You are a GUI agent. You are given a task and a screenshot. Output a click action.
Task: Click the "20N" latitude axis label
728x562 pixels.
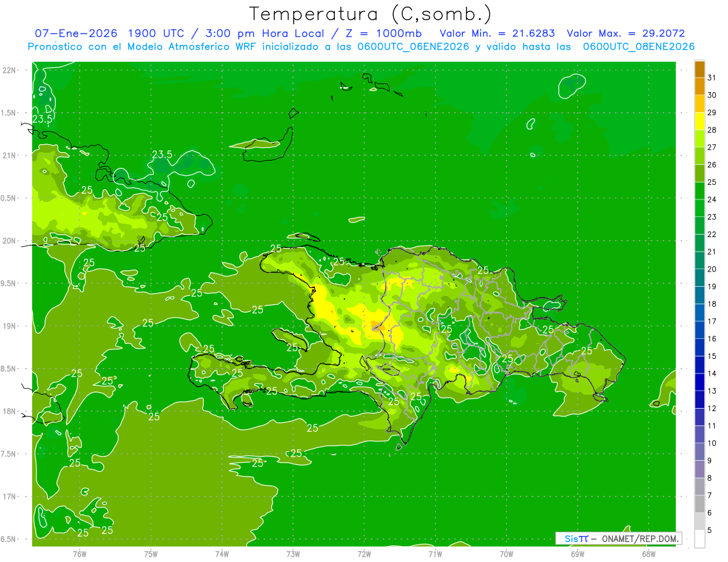coord(9,241)
